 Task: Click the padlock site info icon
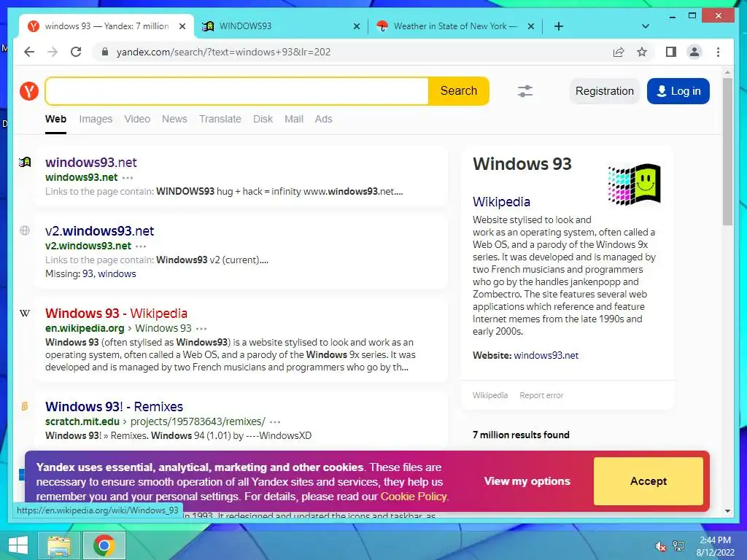click(105, 52)
